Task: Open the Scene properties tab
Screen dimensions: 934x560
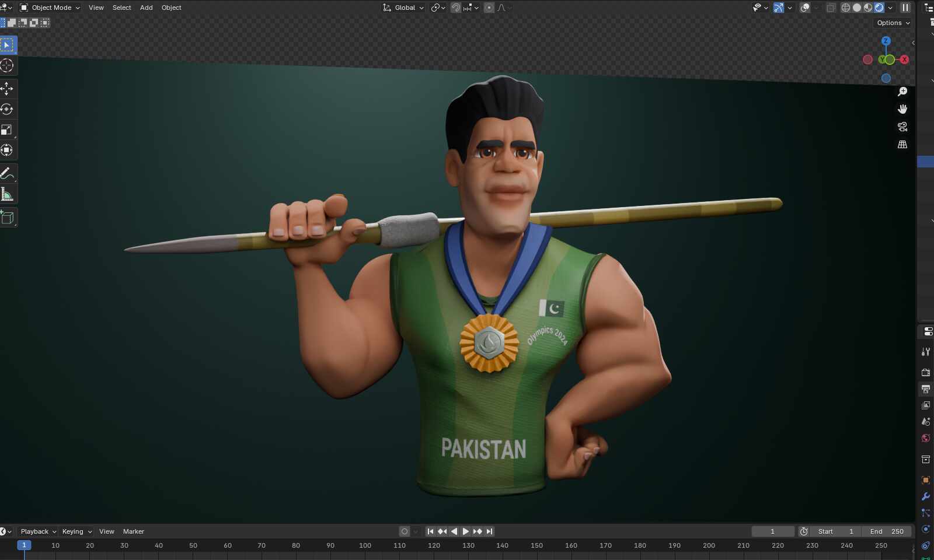Action: pos(926,421)
